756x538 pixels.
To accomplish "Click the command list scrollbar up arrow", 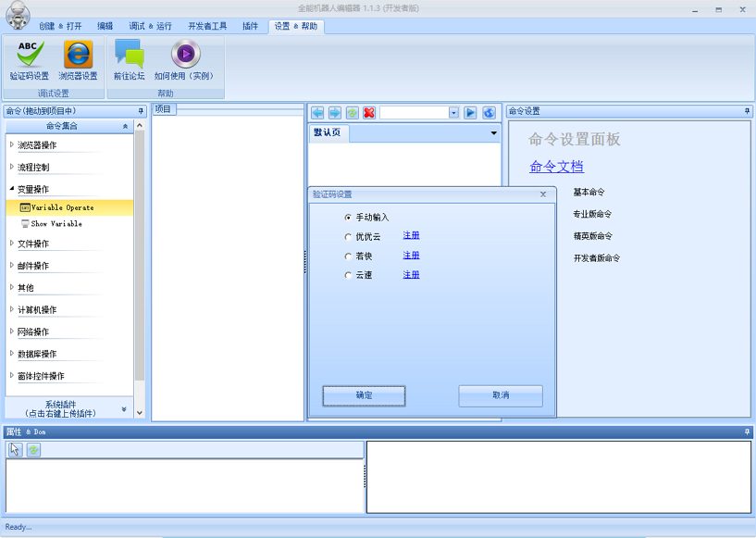I will pos(140,125).
